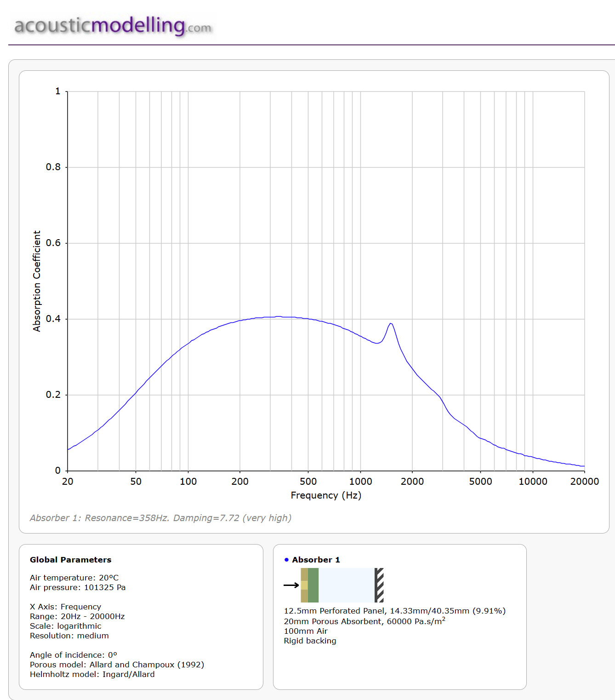This screenshot has height=700, width=615.
Task: Click the small curve peak near 1500 Hz
Action: tap(390, 324)
